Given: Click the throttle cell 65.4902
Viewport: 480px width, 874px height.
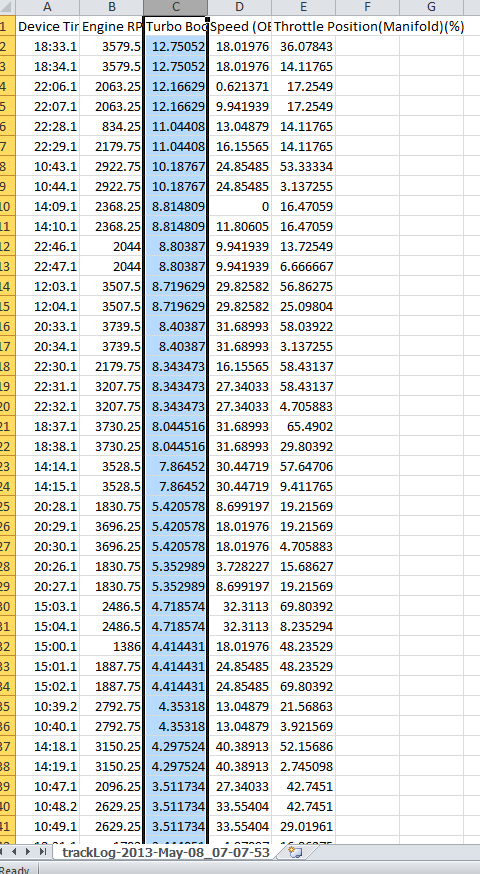Looking at the screenshot, I should click(x=303, y=427).
